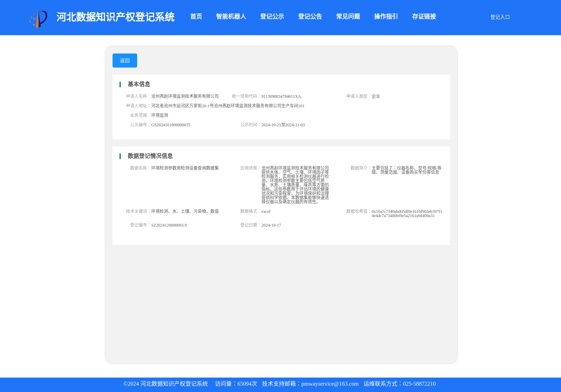Select registration date 2024-10-17
The width and height of the screenshot is (561, 392).
point(271,225)
